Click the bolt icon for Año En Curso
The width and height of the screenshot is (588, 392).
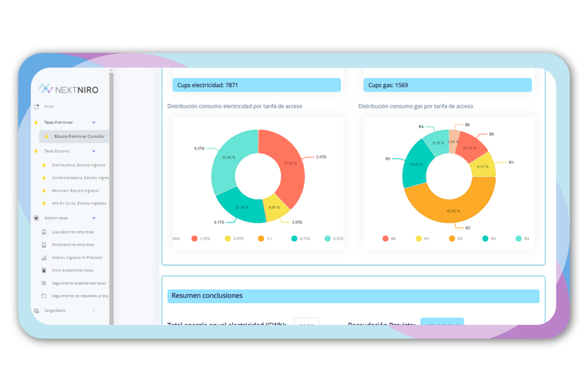point(44,204)
